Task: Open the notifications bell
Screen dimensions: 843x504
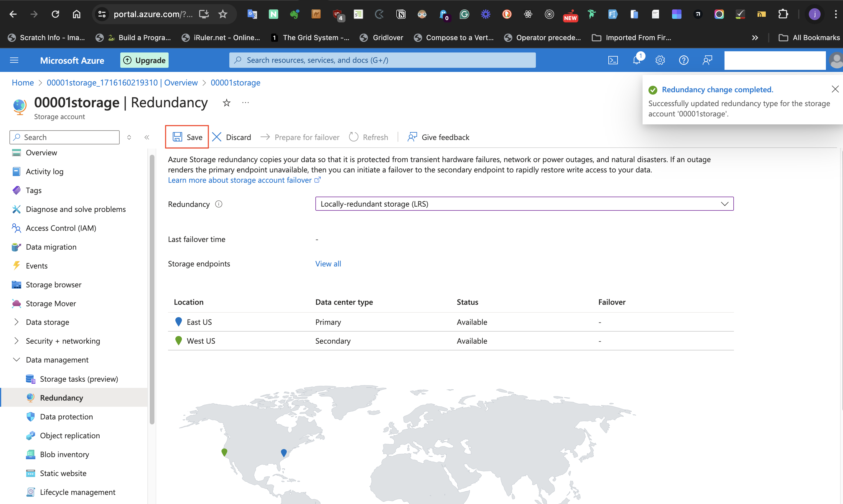Action: pyautogui.click(x=636, y=60)
